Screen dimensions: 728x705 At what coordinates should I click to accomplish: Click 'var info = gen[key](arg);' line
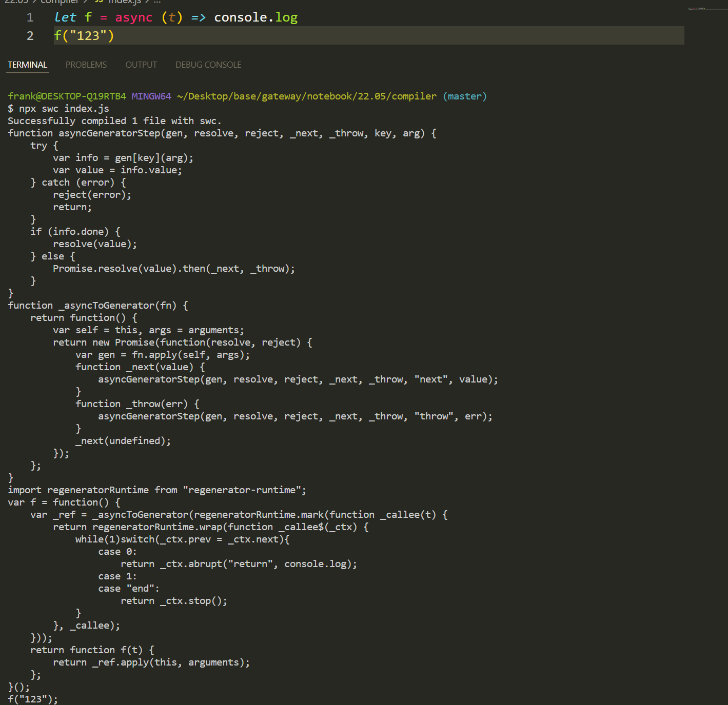(x=123, y=158)
